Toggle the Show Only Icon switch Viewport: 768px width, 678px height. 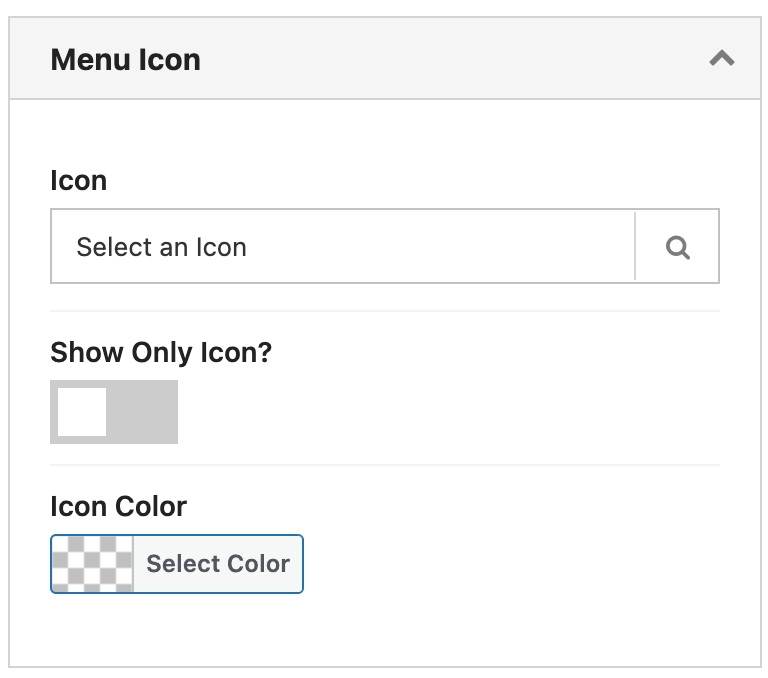click(x=114, y=412)
